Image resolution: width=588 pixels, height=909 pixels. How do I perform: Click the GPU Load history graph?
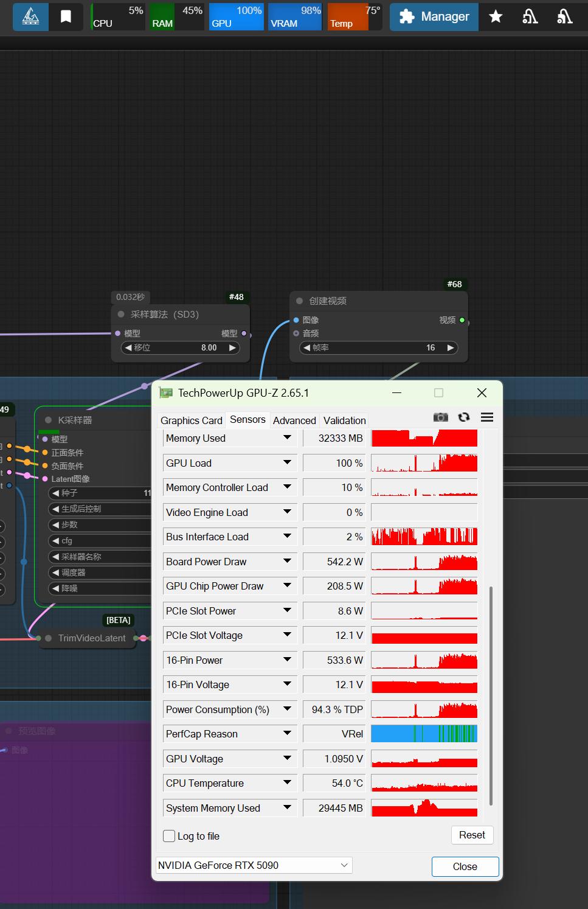[x=424, y=463]
